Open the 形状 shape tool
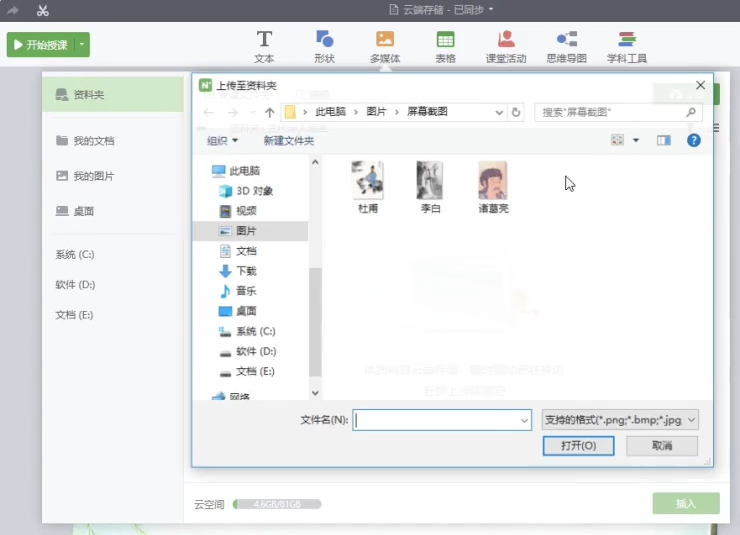740x535 pixels. [324, 47]
